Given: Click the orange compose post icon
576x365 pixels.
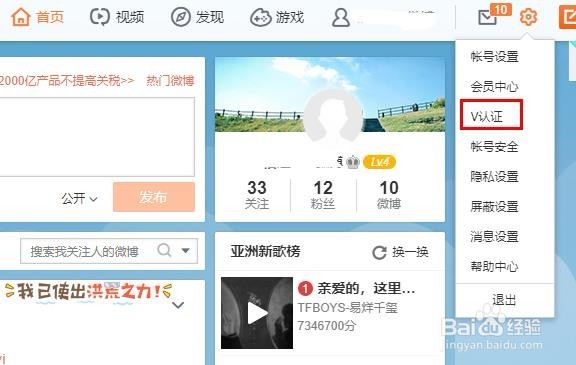Looking at the screenshot, I should 568,17.
